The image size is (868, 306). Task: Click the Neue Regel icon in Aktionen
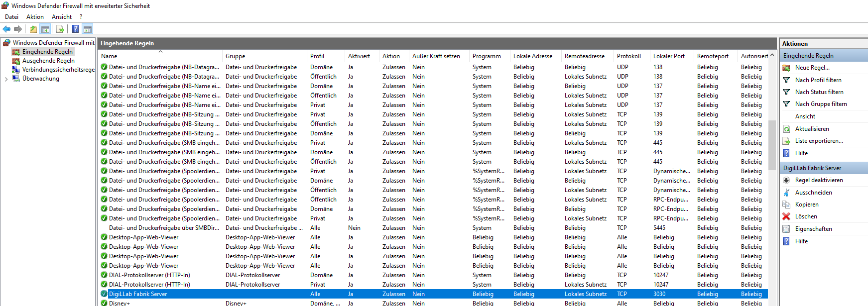coord(786,68)
